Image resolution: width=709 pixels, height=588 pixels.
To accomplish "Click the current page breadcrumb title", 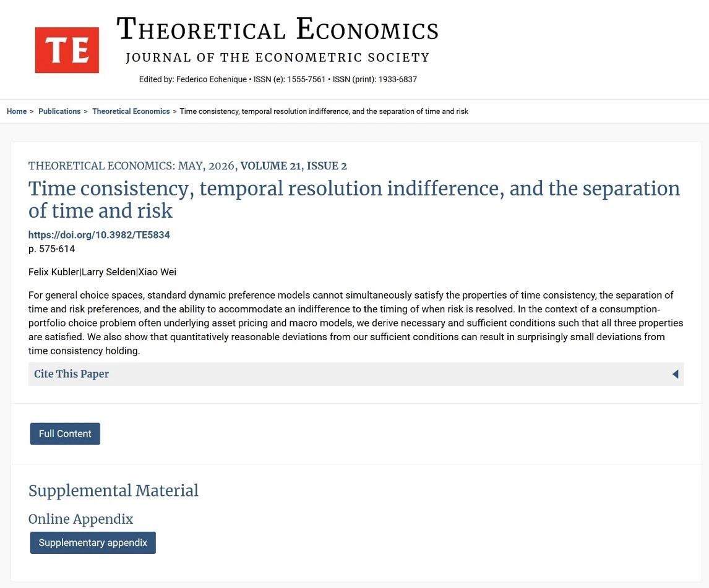I will 324,111.
